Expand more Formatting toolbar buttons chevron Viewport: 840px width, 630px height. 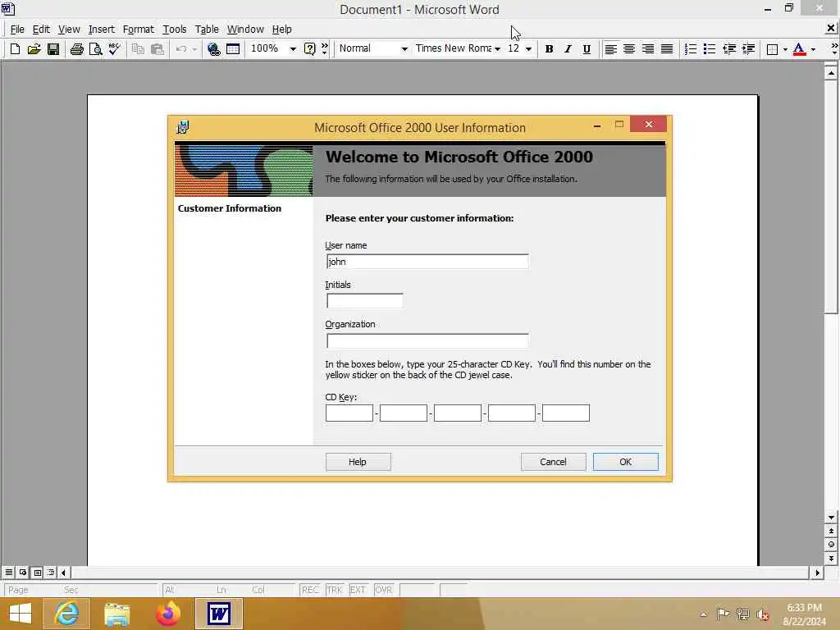click(834, 48)
